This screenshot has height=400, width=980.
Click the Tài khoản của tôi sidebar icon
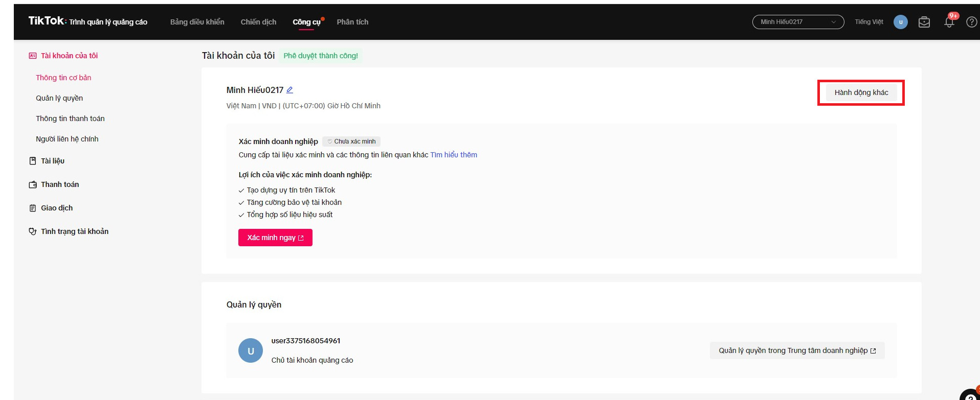pyautogui.click(x=33, y=56)
